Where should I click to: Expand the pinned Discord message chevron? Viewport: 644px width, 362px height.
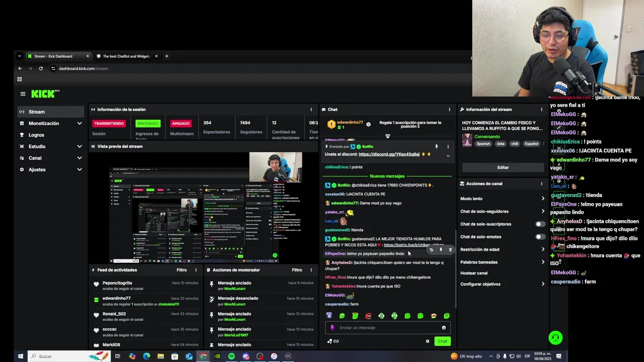coord(448,156)
